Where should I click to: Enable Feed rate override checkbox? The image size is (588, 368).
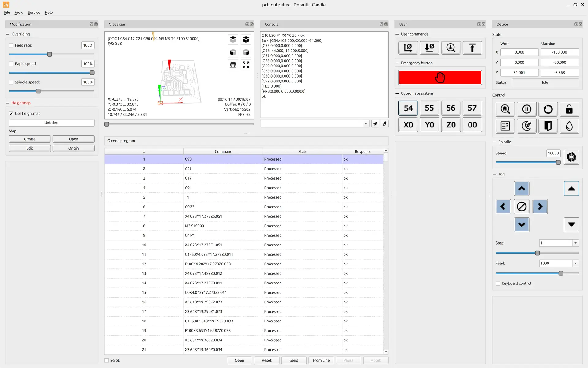coord(11,45)
